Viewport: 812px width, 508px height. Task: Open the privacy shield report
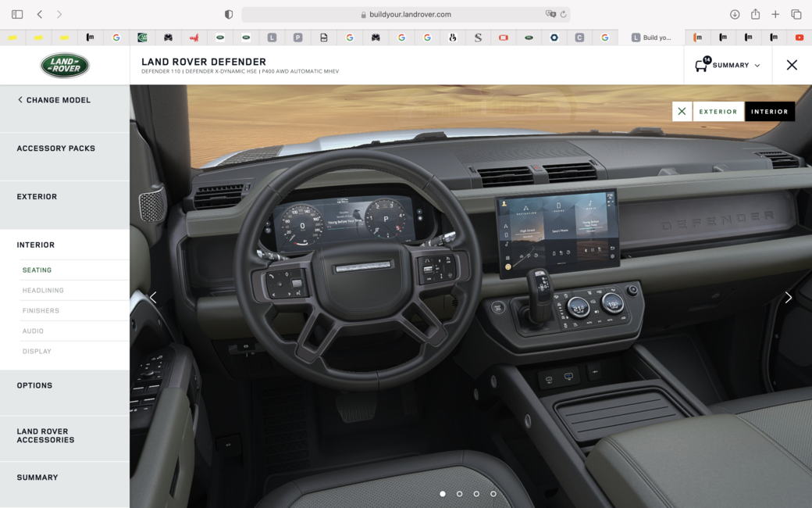point(228,15)
